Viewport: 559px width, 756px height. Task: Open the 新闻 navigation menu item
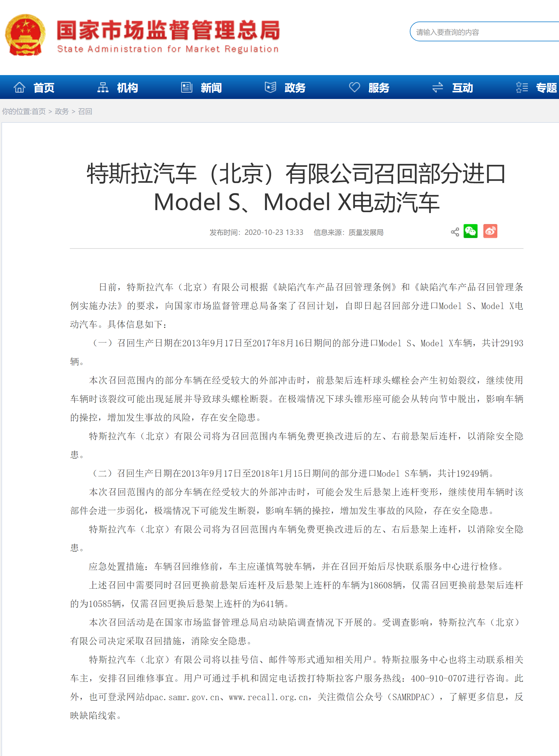[x=211, y=88]
